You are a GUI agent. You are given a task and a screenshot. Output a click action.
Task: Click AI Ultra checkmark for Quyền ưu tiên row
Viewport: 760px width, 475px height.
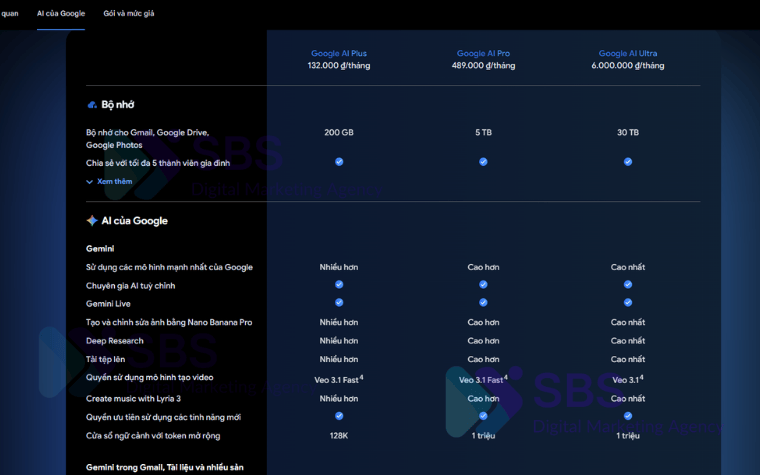point(628,416)
